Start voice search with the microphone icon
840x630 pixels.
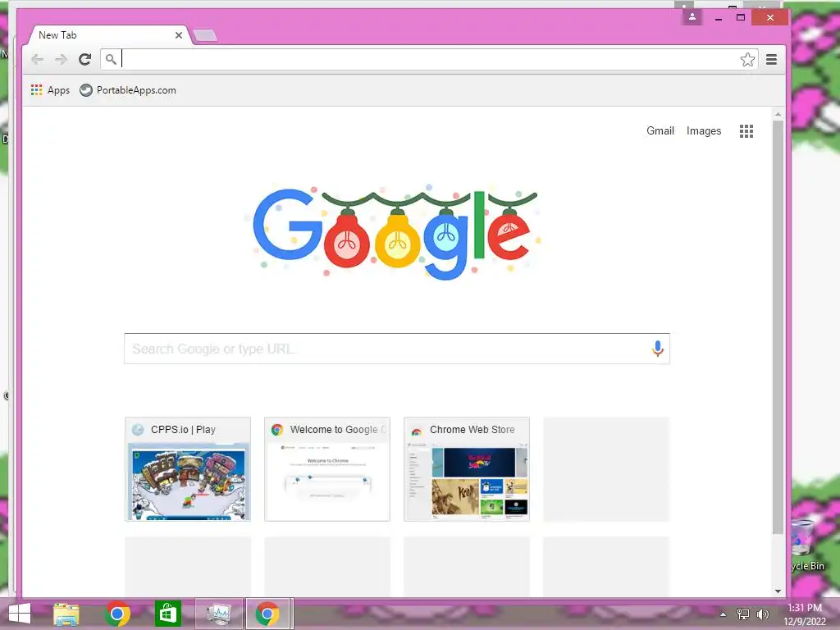[657, 349]
